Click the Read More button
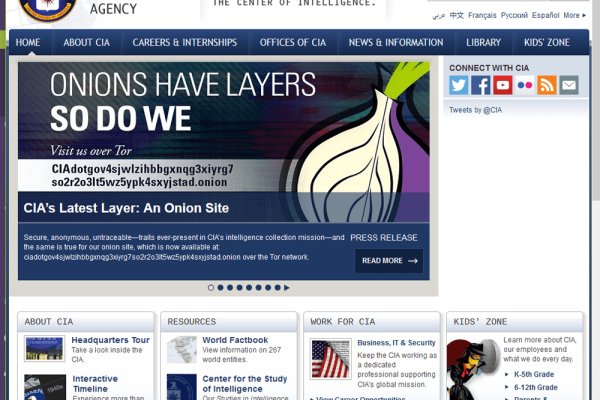The height and width of the screenshot is (400, 600). click(x=388, y=261)
